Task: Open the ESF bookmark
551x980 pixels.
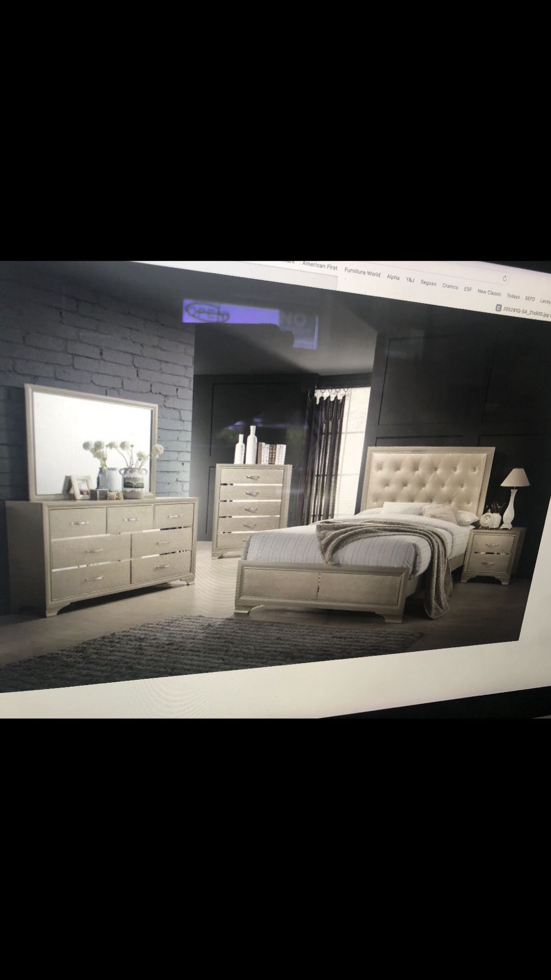Action: [x=468, y=289]
